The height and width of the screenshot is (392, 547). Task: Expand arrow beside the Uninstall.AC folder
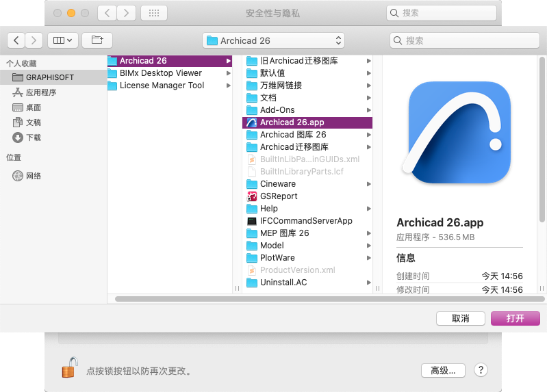click(369, 283)
